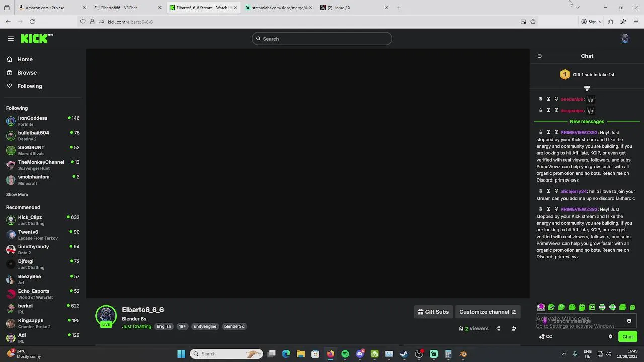This screenshot has height=362, width=644.
Task: Open chat settings gear icon
Action: pos(610,337)
